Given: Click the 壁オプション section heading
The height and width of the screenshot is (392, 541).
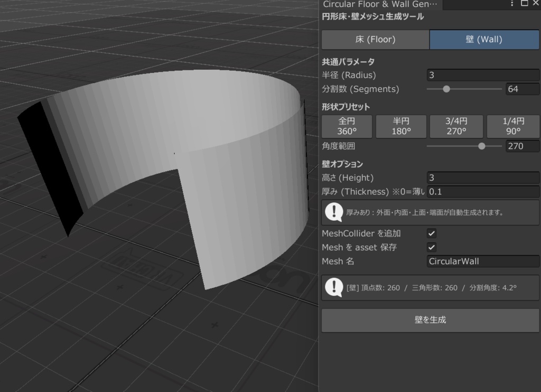Looking at the screenshot, I should pyautogui.click(x=342, y=164).
